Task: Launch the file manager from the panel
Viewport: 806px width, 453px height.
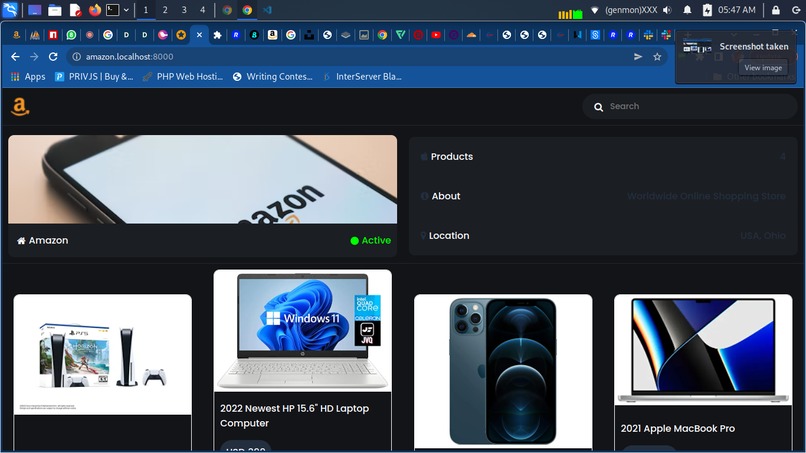Action: coord(54,10)
